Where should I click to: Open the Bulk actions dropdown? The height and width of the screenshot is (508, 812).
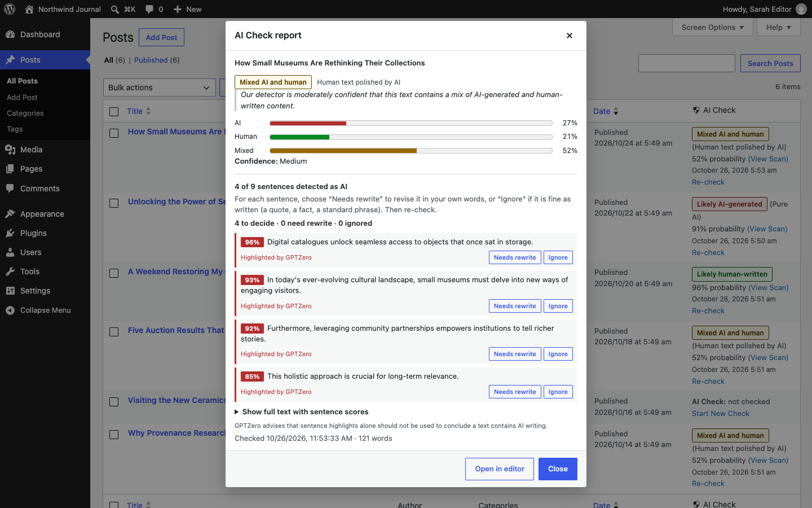point(160,87)
